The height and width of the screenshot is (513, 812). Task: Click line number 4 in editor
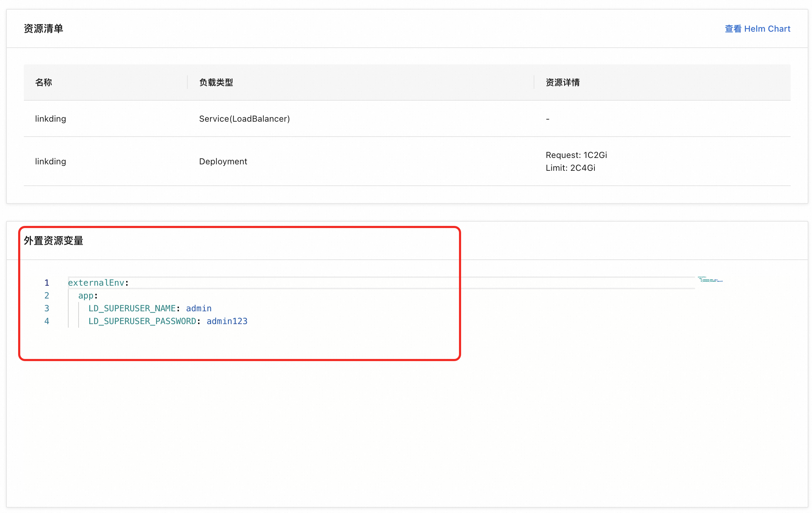47,321
